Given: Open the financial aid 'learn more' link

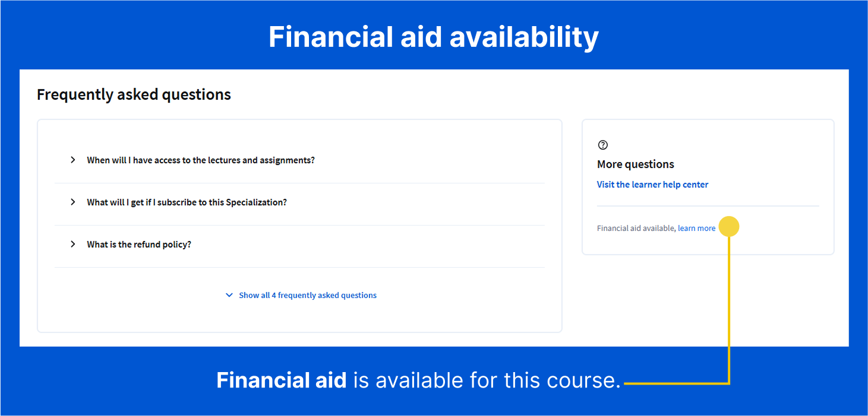Looking at the screenshot, I should [x=696, y=228].
